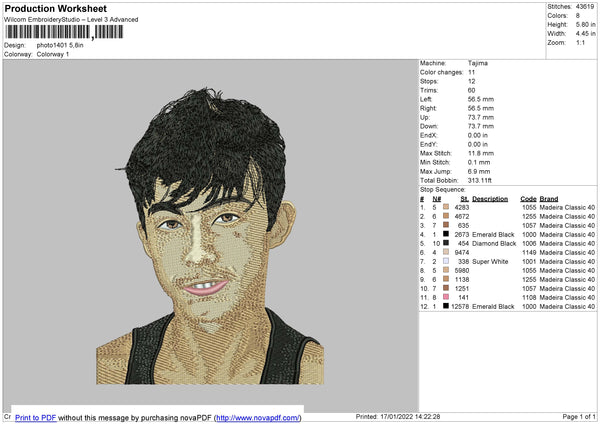This screenshot has width=600, height=424.
Task: Click the 'Colors: 8' value
Action: pos(578,16)
